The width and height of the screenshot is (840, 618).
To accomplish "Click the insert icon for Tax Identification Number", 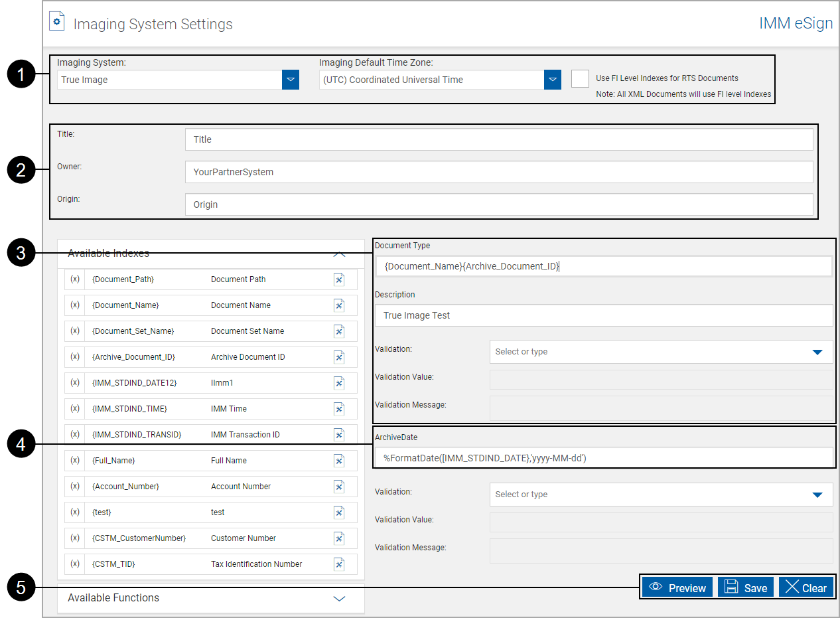I will point(339,564).
